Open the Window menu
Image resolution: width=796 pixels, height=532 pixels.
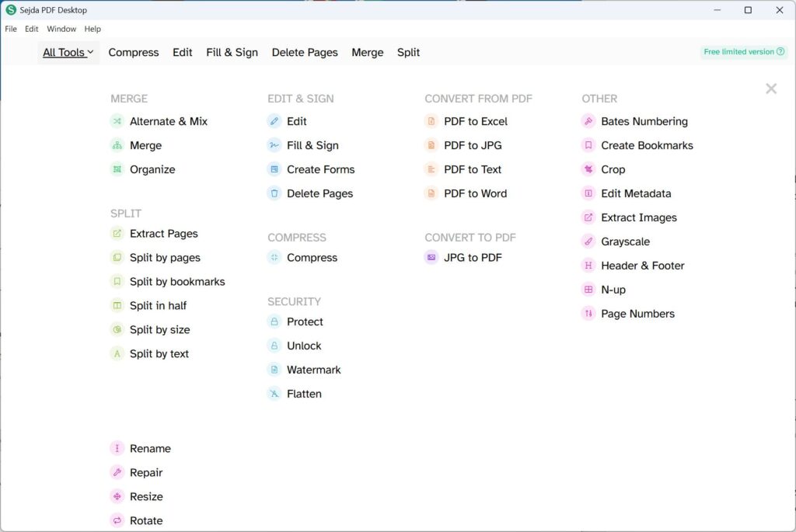61,29
